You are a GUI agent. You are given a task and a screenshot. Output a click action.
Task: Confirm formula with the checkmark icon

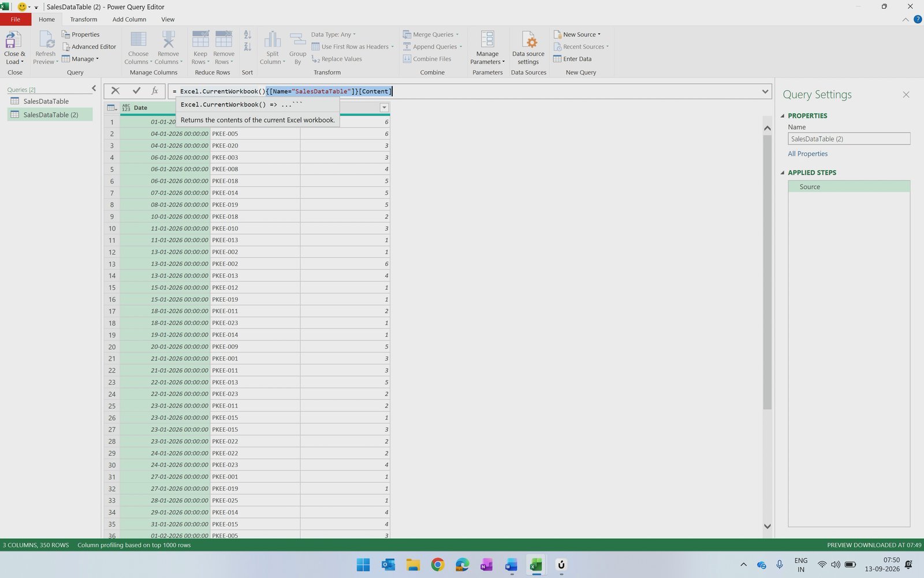[136, 91]
